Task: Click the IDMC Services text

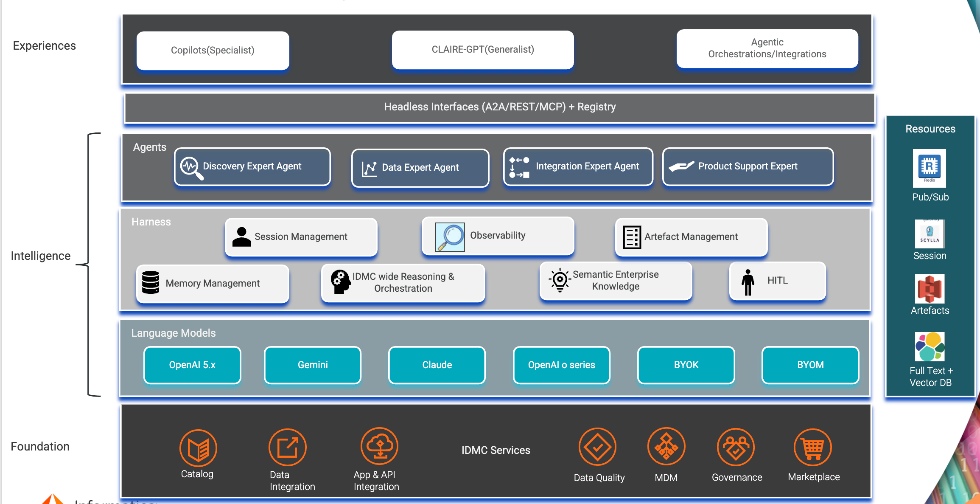Action: (496, 451)
